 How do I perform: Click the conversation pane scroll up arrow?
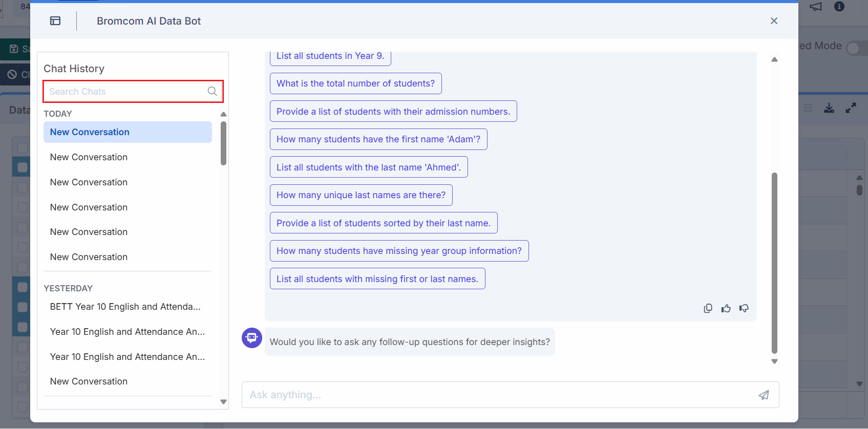(774, 59)
